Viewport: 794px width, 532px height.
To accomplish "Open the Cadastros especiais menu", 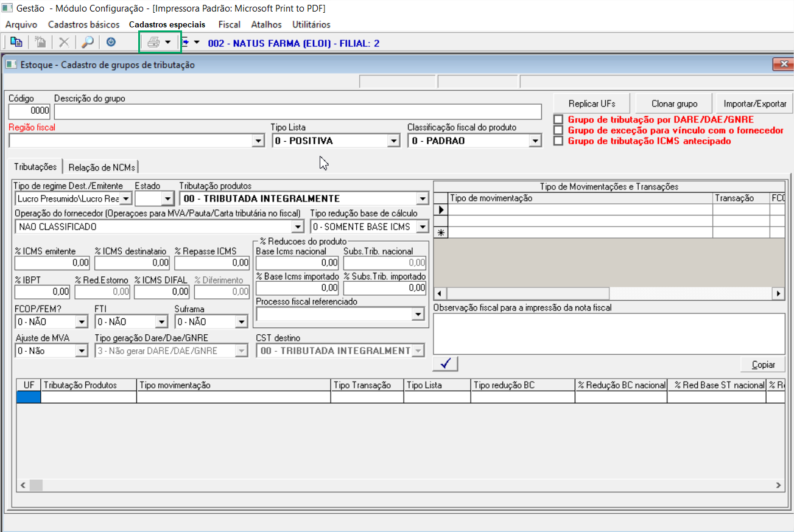I will tap(167, 24).
